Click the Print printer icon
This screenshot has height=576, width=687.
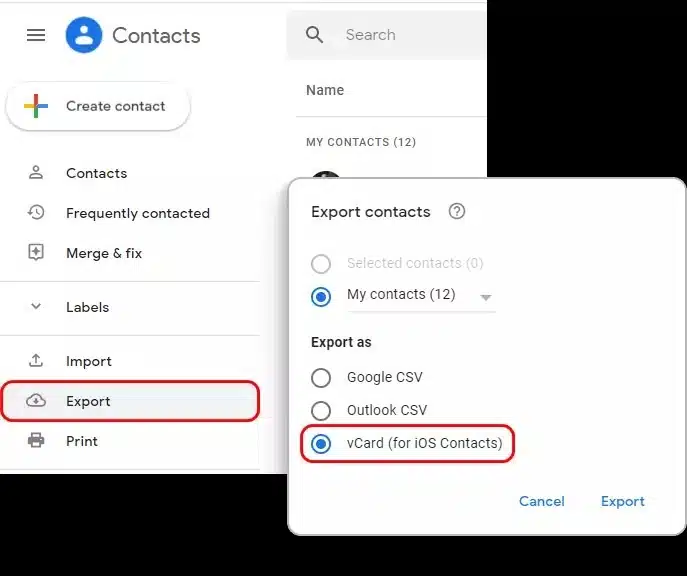coord(36,441)
